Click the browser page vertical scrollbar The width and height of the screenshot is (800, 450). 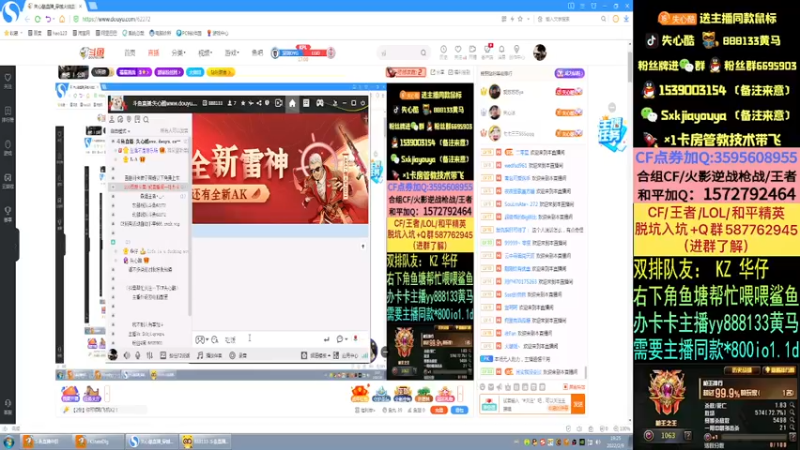pyautogui.click(x=630, y=66)
